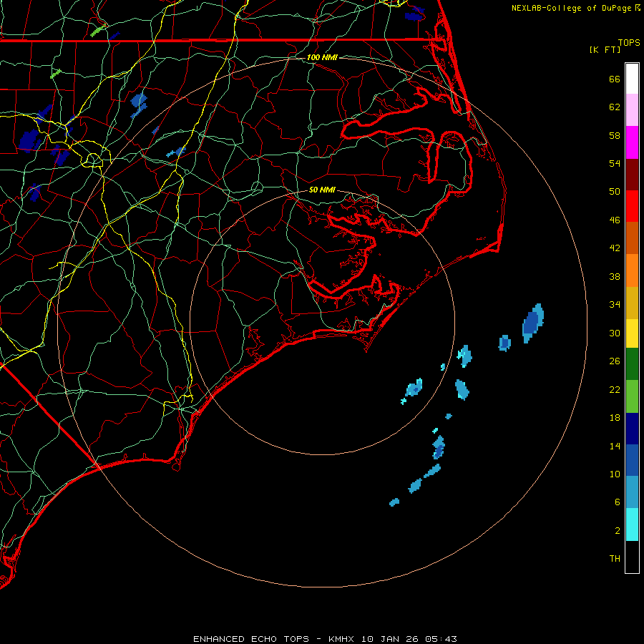Click the "38" scale label
This screenshot has height=644, width=644.
[x=615, y=277]
